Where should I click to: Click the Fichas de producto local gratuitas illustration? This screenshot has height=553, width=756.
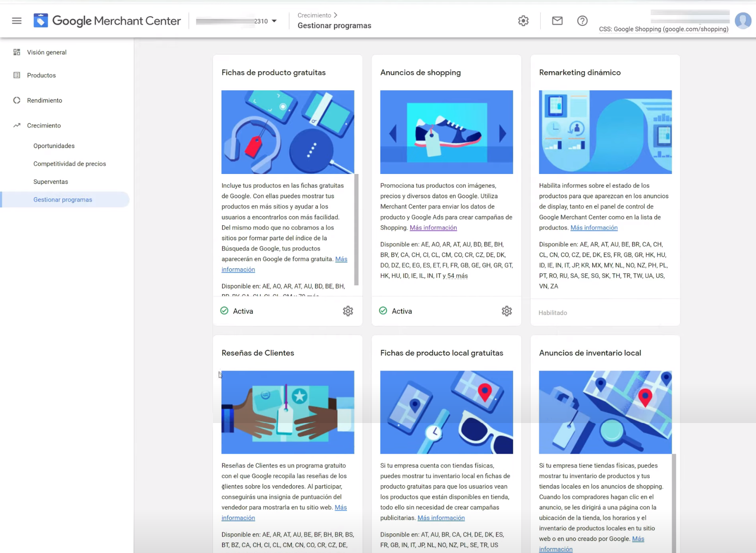pos(447,412)
